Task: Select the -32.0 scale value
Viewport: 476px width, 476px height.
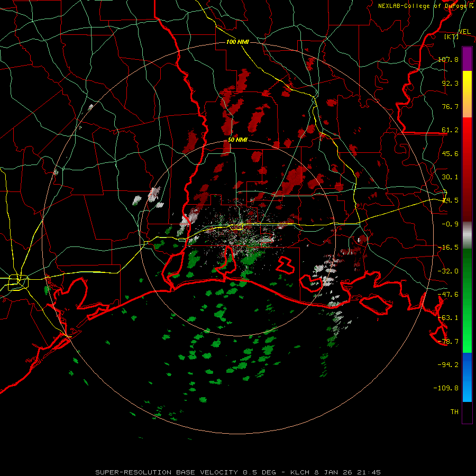Action: (x=448, y=271)
